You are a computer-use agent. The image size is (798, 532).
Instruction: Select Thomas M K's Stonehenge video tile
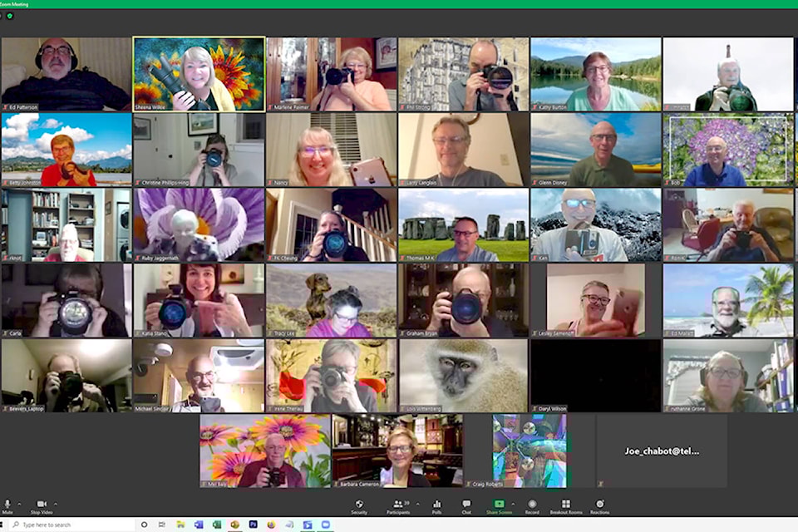(x=464, y=225)
